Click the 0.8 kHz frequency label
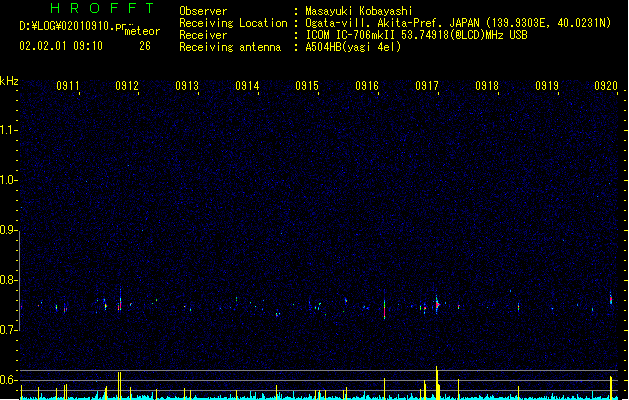The width and height of the screenshot is (629, 400). 8,280
